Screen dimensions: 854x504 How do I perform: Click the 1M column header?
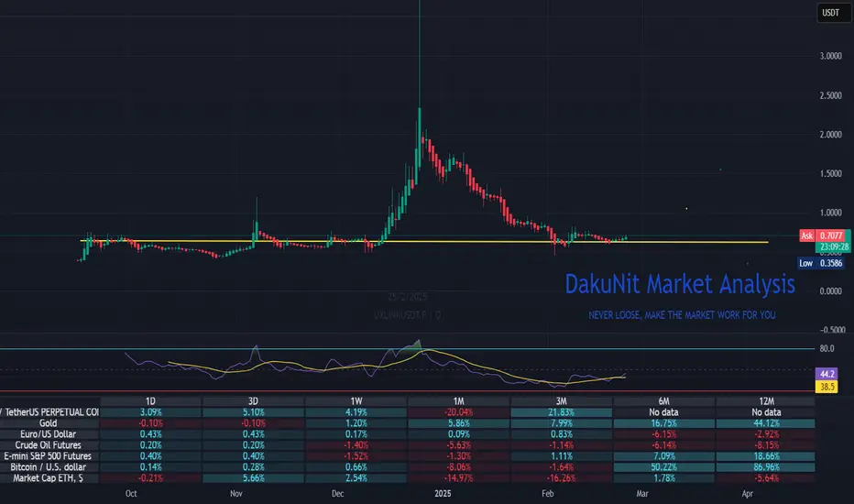(x=458, y=401)
